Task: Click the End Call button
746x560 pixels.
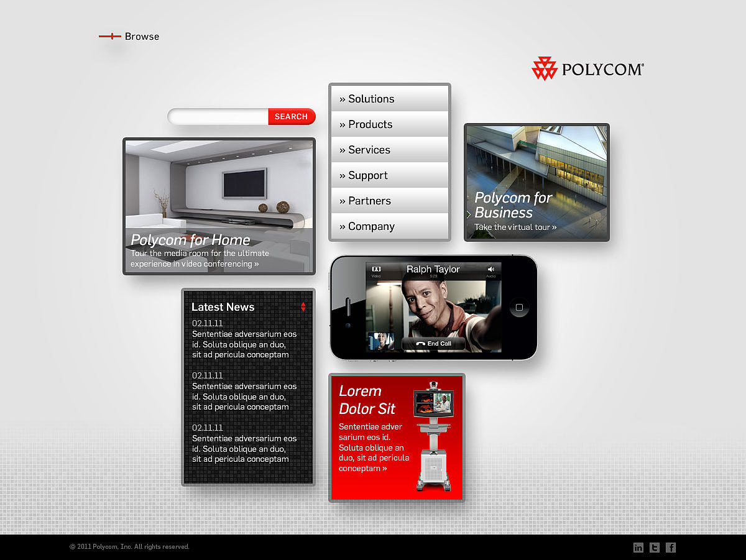Action: (433, 344)
